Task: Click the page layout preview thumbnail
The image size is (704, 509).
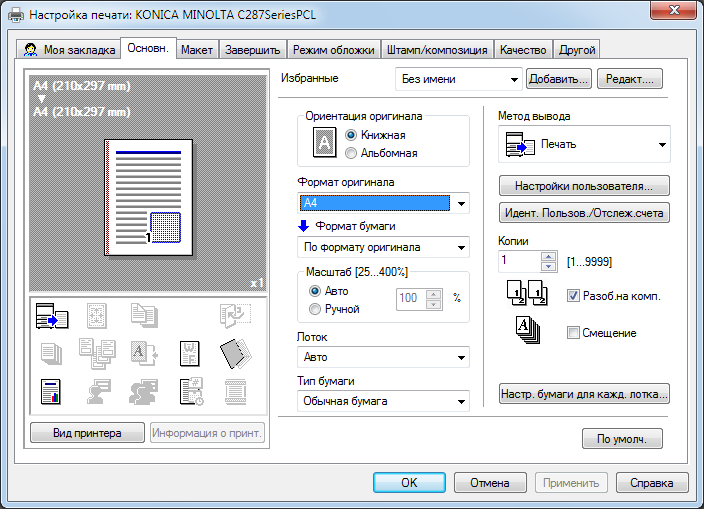Action: pyautogui.click(x=149, y=197)
